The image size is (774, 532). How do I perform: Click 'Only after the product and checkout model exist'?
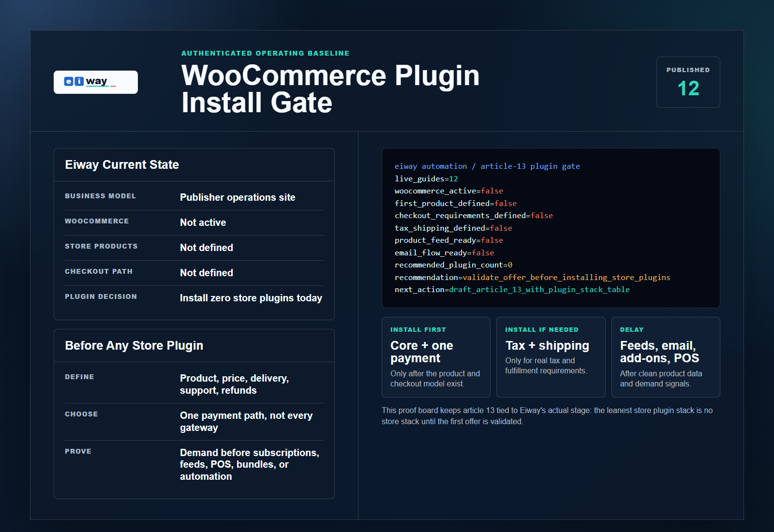(x=435, y=379)
